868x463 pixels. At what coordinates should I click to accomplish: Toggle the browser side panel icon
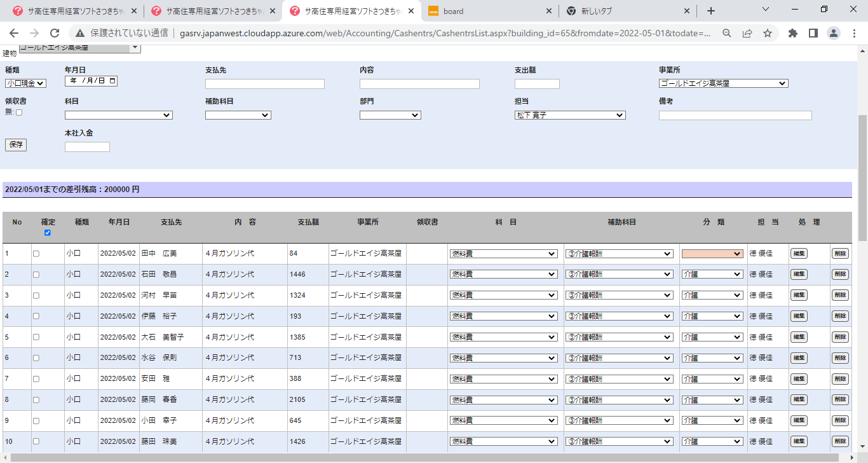[x=813, y=33]
